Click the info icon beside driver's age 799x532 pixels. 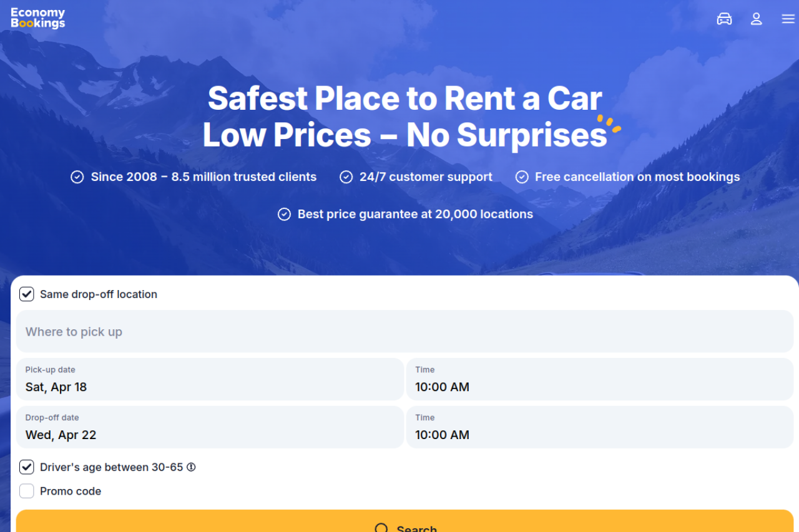coord(192,467)
